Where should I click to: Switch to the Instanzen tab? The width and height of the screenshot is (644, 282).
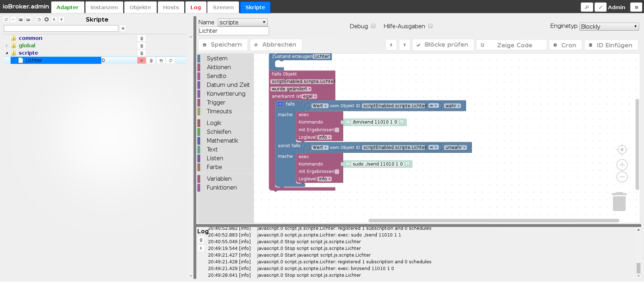point(104,7)
